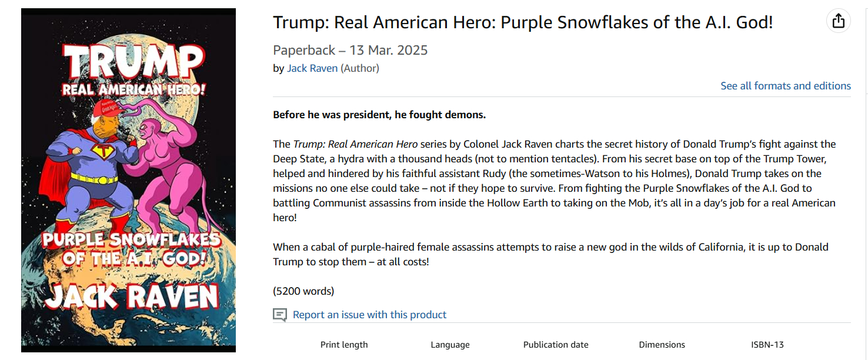Click the (5200 words) text
Screen dimensions: 868x360
click(x=303, y=291)
